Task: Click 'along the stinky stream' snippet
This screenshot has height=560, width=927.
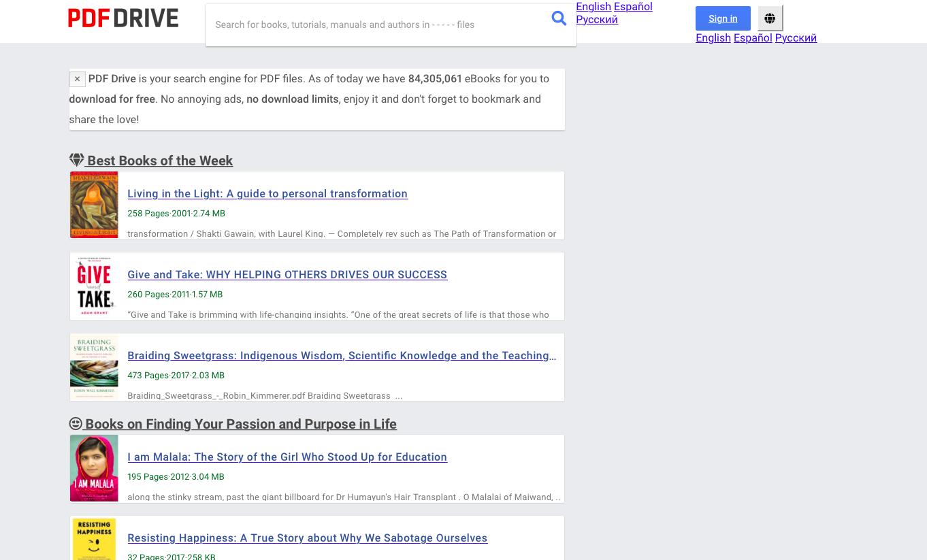Action: pos(344,497)
